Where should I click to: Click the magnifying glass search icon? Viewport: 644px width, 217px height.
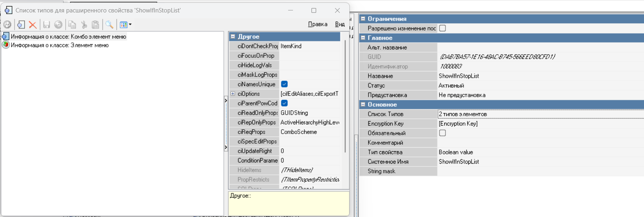click(109, 25)
